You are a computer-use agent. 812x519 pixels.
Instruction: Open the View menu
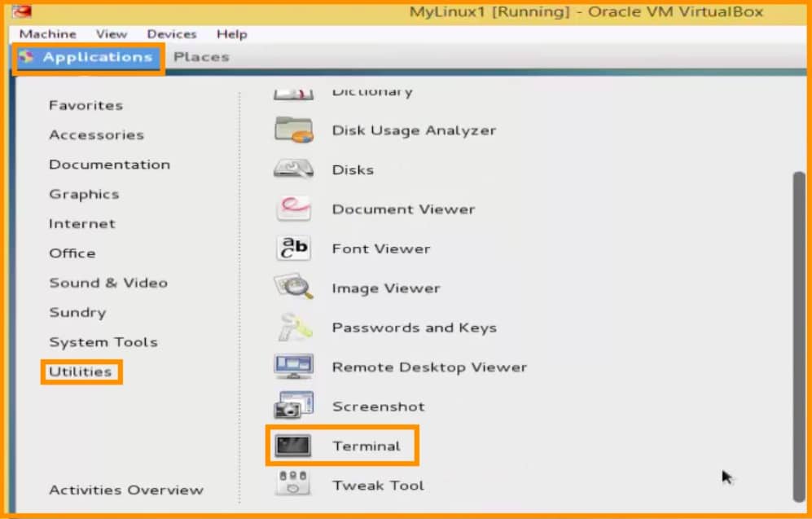click(112, 34)
